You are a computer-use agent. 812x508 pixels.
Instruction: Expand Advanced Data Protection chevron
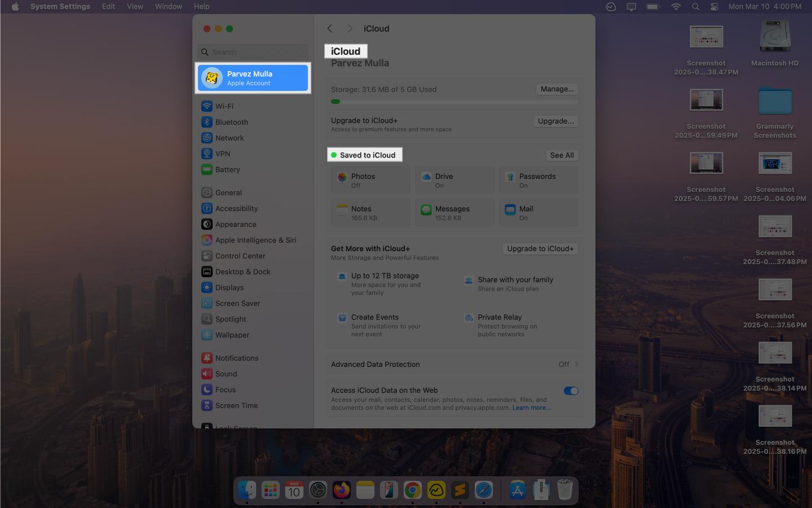point(576,365)
